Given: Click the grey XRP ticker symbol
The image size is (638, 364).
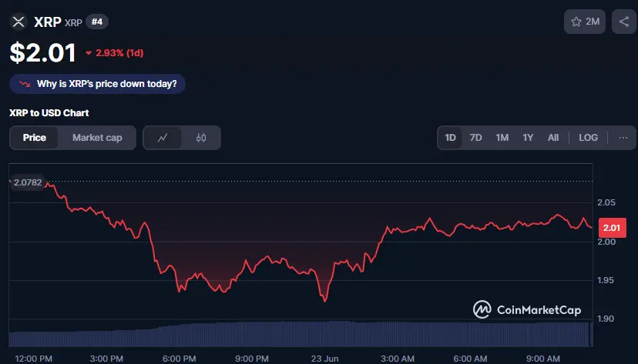Looking at the screenshot, I should pos(74,23).
